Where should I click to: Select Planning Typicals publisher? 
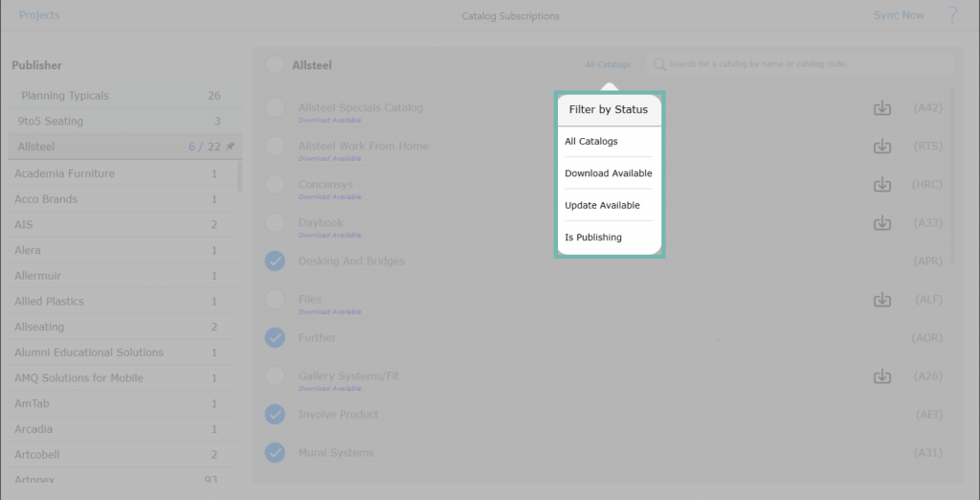click(123, 96)
